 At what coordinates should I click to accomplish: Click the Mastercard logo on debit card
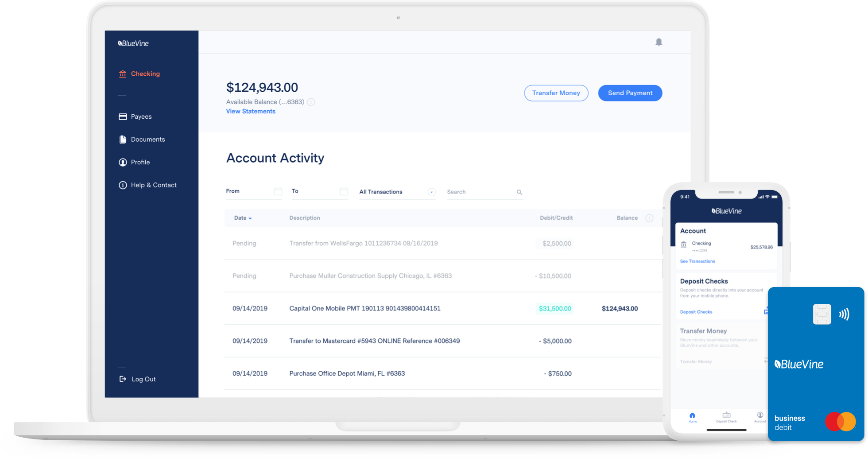click(x=840, y=422)
